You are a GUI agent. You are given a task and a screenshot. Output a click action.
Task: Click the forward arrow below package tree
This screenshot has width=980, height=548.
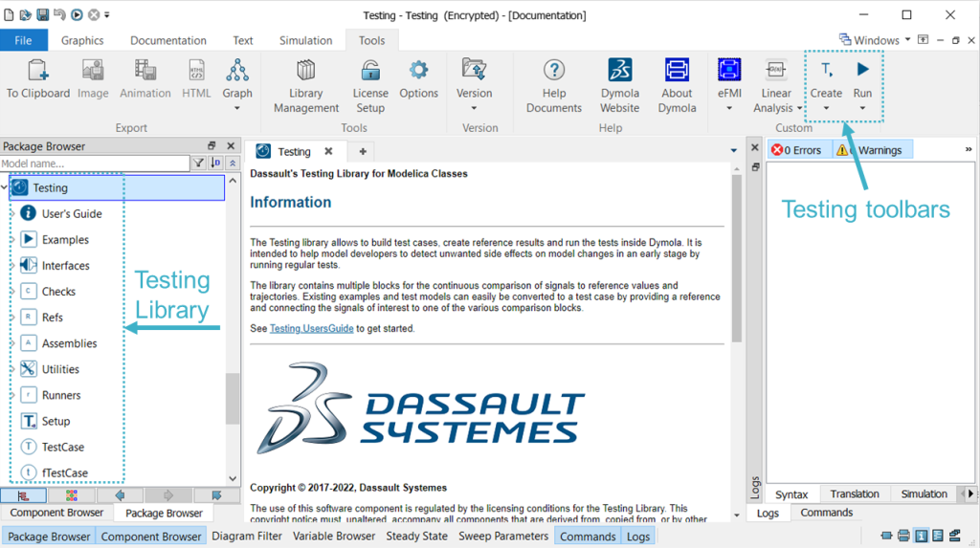pos(168,495)
